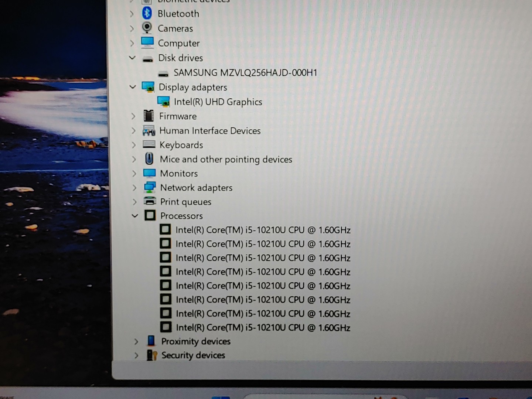Collapse the Display adapters category

pos(133,87)
